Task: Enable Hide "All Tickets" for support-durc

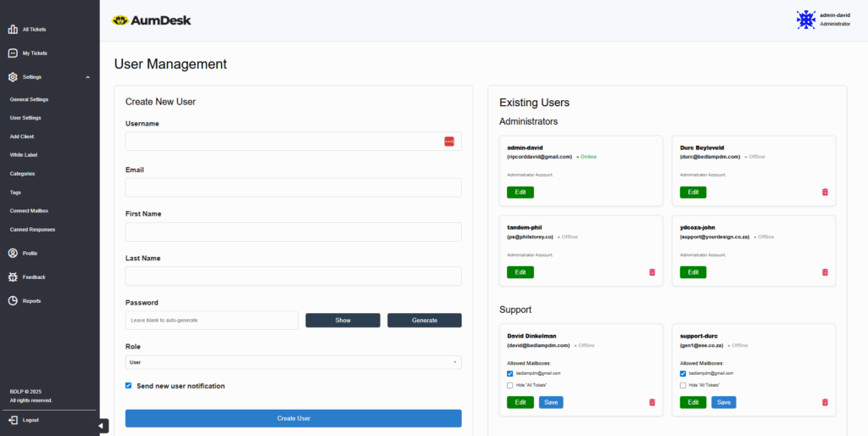Action: click(683, 385)
